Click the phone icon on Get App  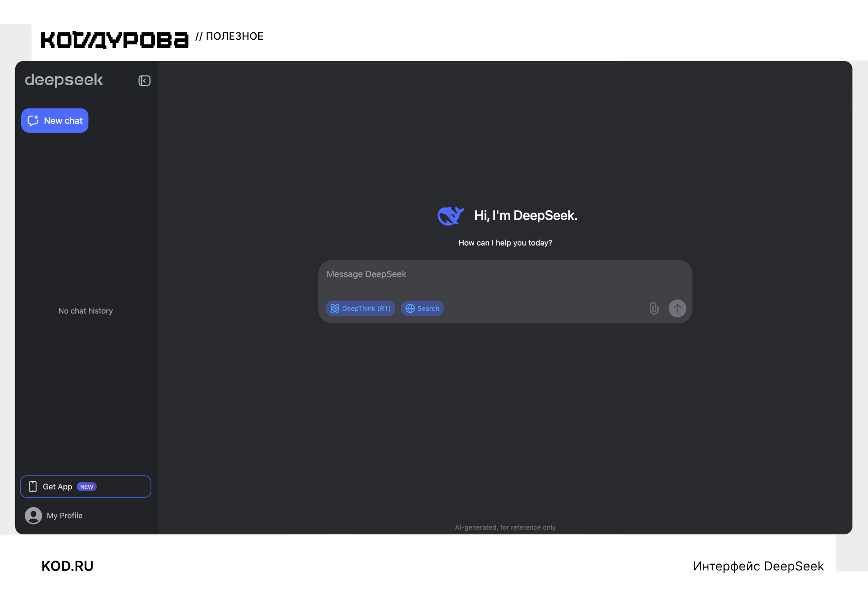pyautogui.click(x=33, y=486)
